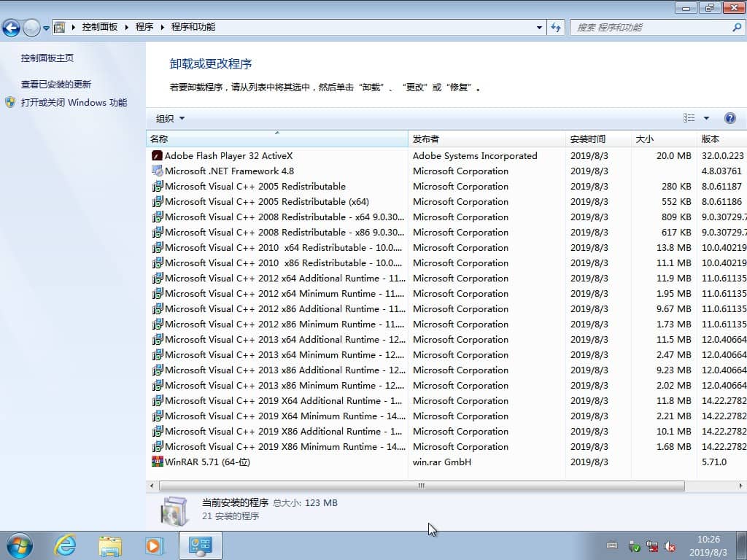
Task: Sort by the 名称 column header
Action: tap(276, 139)
